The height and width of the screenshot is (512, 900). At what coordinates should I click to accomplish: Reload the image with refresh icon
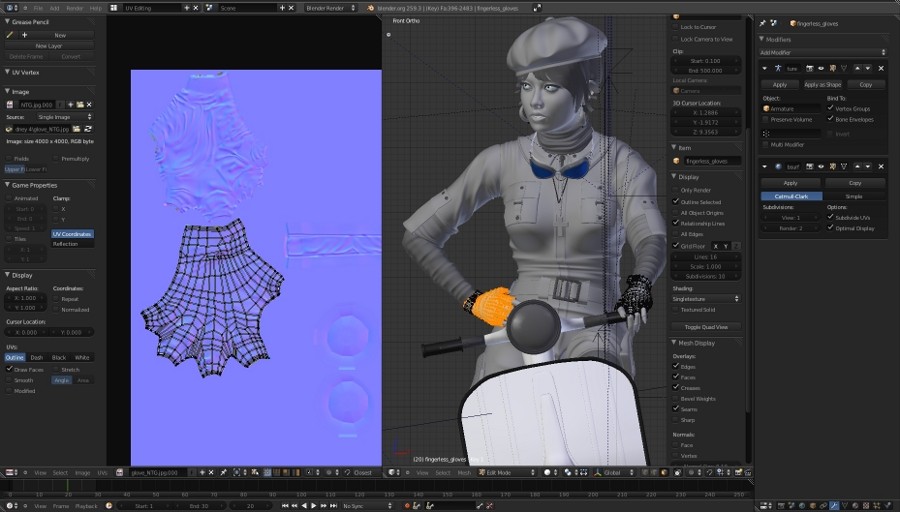(x=88, y=129)
